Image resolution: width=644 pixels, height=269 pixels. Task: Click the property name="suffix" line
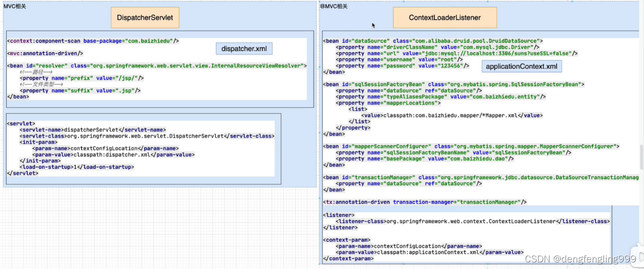coord(80,91)
